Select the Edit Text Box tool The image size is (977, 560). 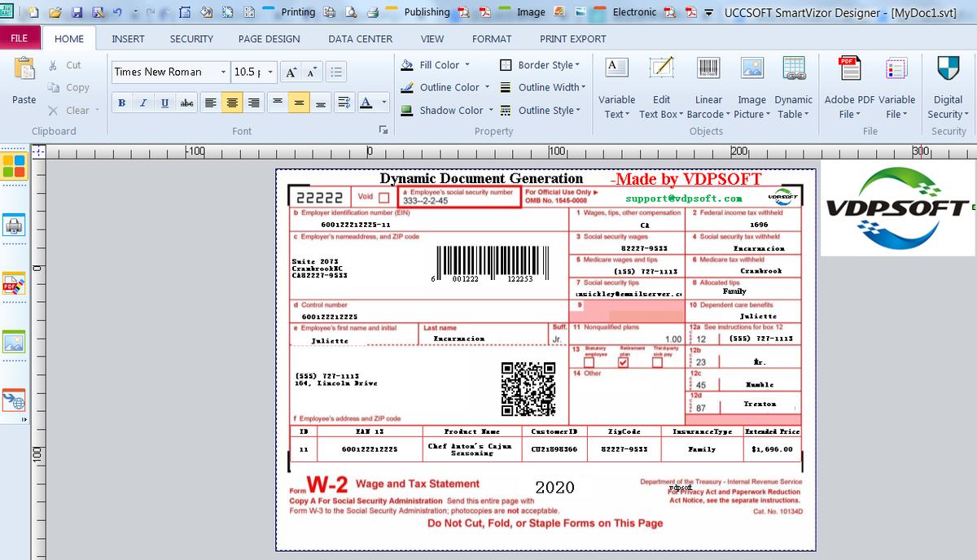[661, 70]
